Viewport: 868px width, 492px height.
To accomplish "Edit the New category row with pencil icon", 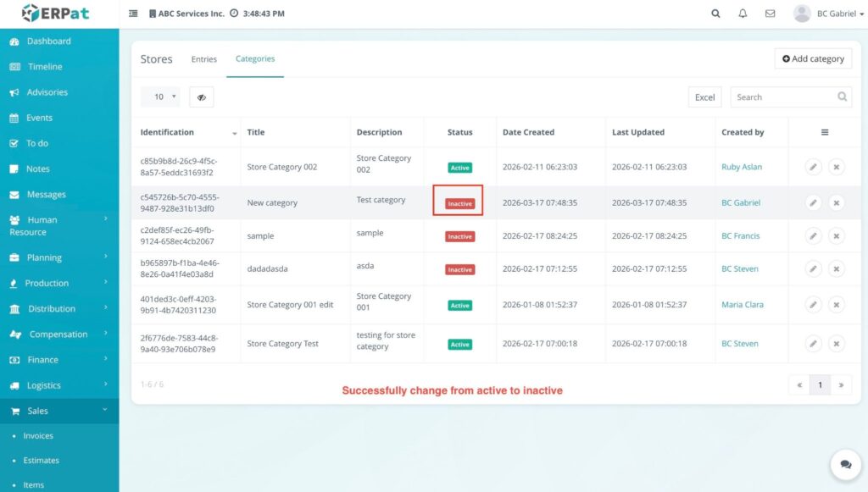I will [x=813, y=203].
